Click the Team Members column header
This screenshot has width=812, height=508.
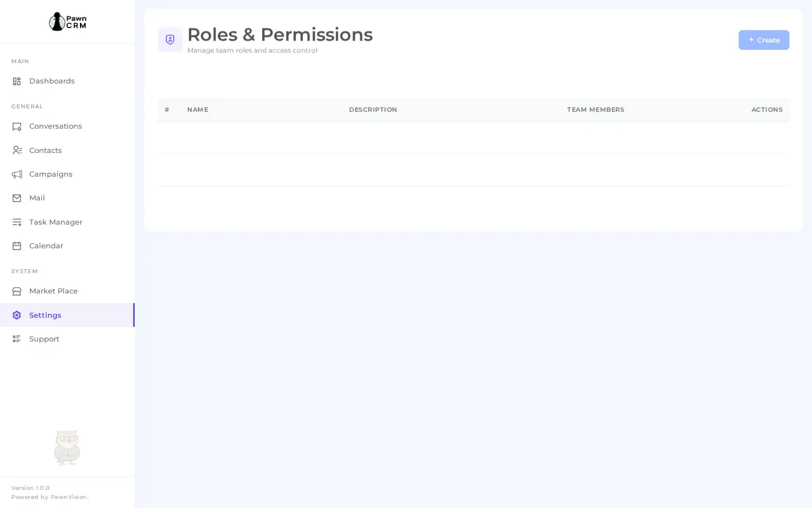coord(595,110)
